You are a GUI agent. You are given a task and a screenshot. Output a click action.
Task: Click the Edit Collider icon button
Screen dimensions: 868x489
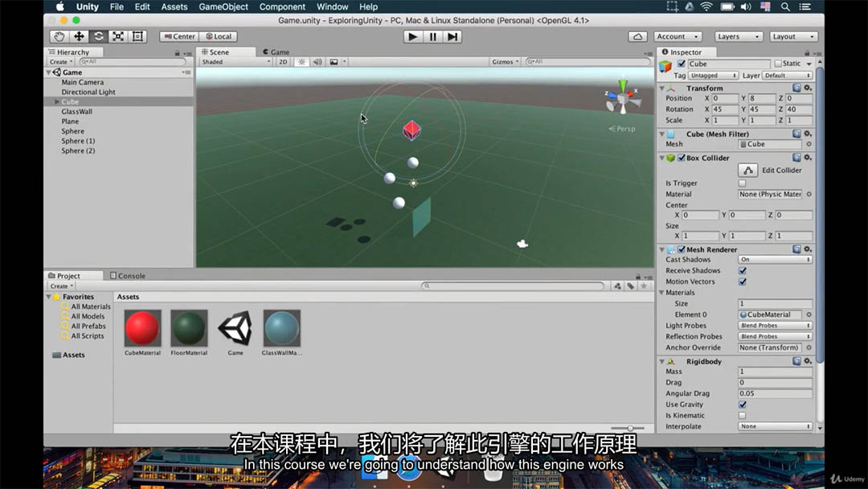click(748, 170)
